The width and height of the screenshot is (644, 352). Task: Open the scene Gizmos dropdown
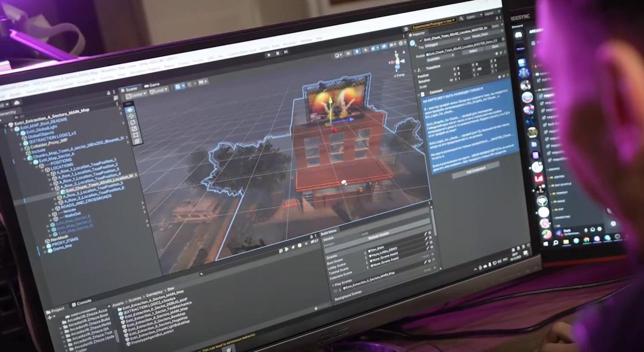[402, 44]
